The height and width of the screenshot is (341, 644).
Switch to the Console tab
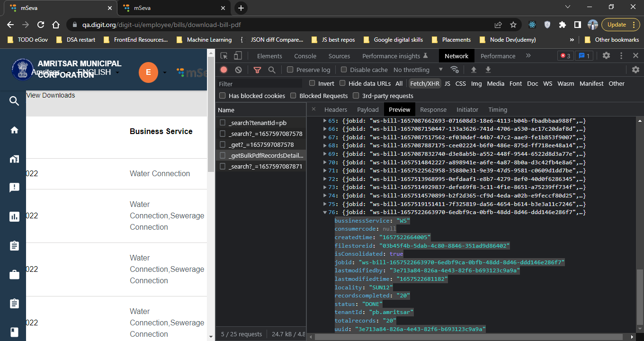pos(305,56)
